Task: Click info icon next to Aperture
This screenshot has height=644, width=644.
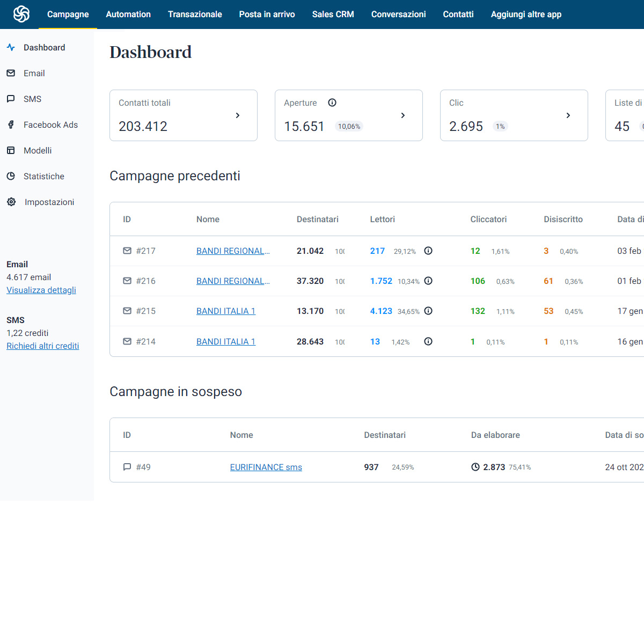Action: pos(332,103)
